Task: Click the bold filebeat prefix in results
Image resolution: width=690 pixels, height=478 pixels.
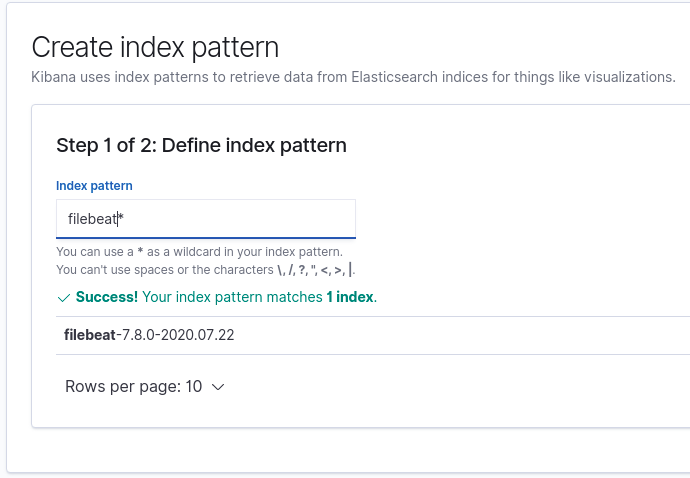Action: click(90, 335)
